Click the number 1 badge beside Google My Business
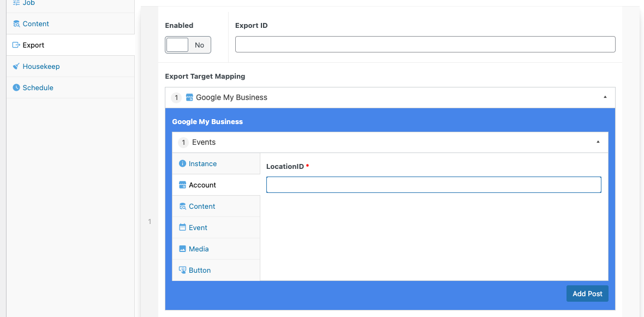This screenshot has width=644, height=317. [x=176, y=97]
